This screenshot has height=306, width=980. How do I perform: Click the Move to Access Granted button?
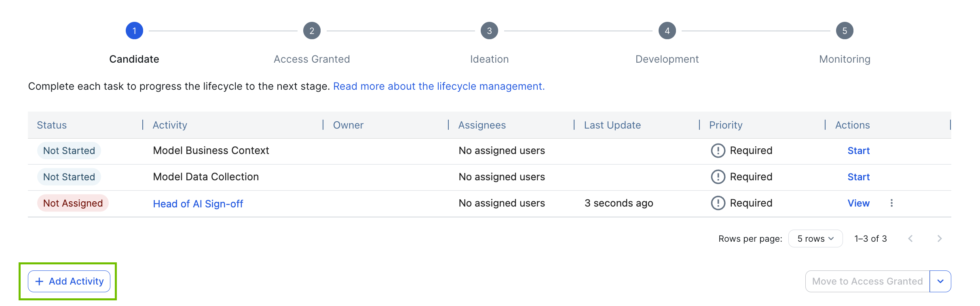tap(867, 281)
